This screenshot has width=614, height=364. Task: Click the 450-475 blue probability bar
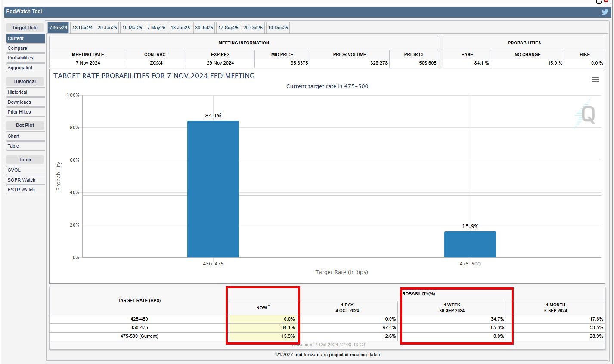213,189
